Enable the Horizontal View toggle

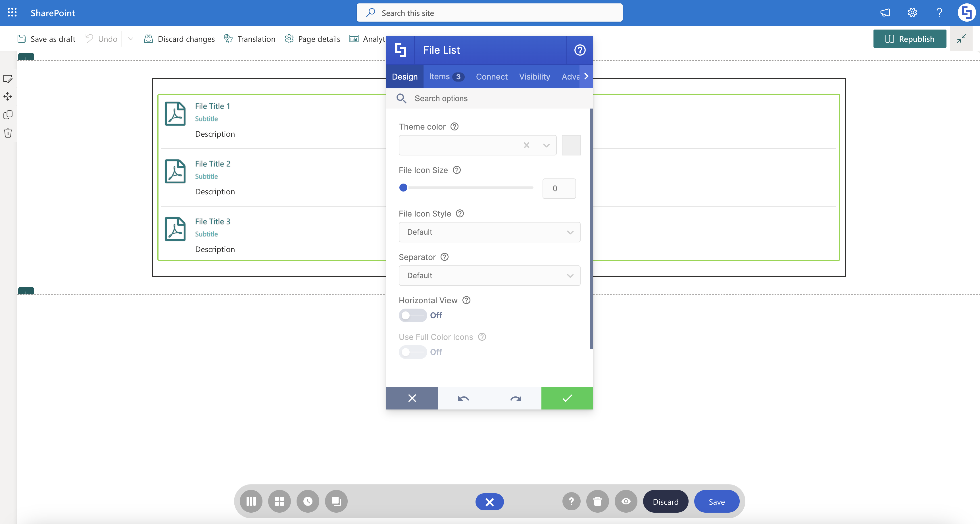click(x=412, y=315)
